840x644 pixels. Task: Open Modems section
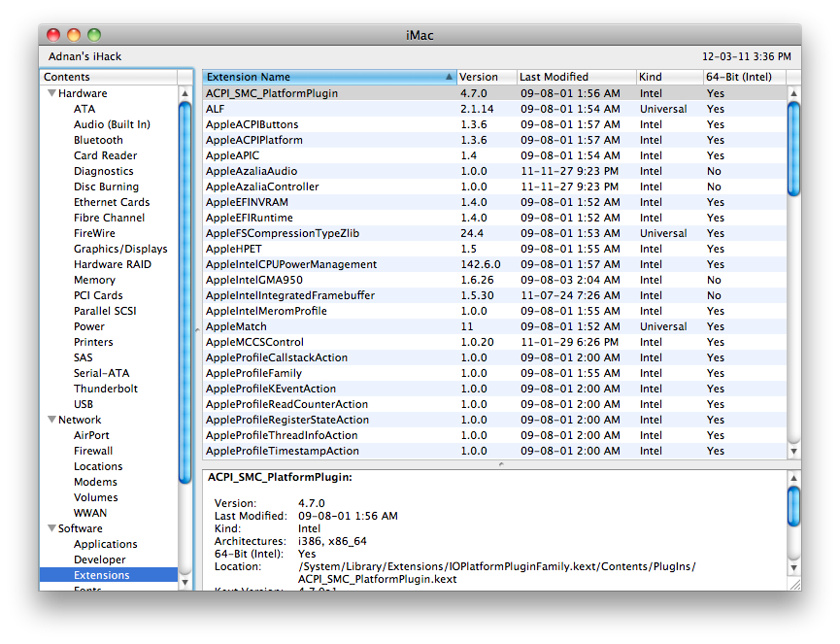[95, 482]
